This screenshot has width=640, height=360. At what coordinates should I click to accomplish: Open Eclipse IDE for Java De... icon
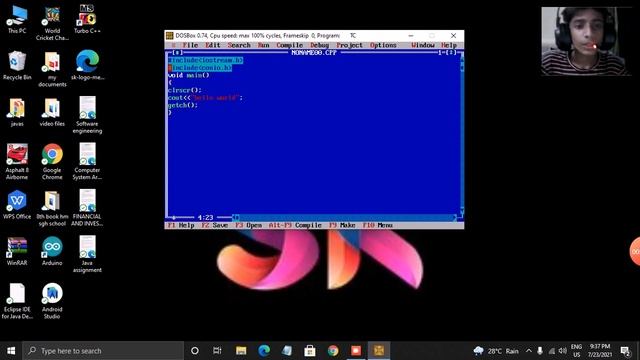tap(17, 301)
